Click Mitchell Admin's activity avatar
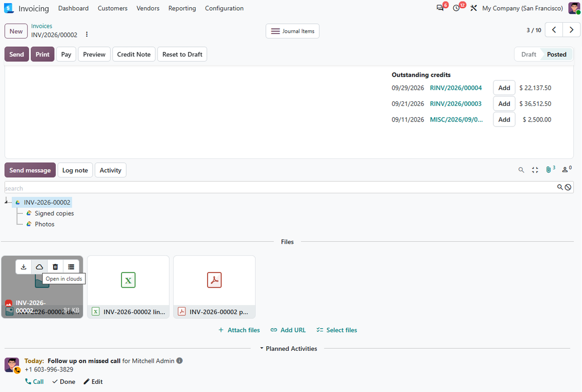The height and width of the screenshot is (392, 582). click(12, 365)
